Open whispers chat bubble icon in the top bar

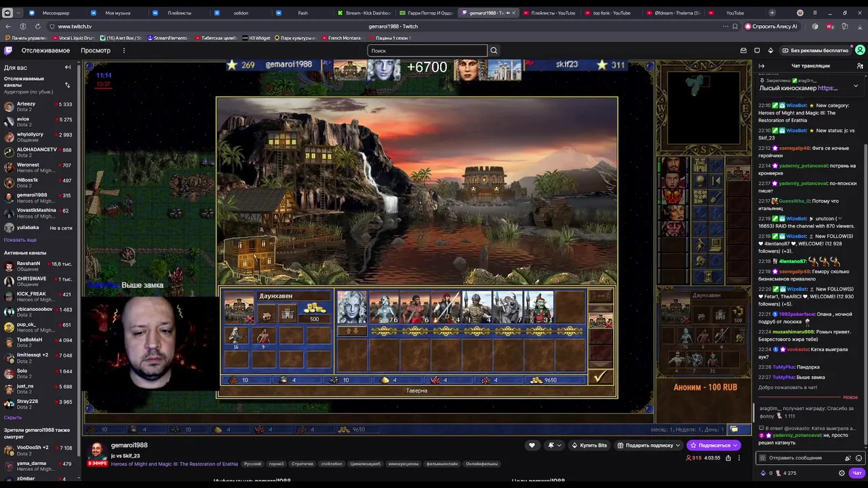(x=757, y=50)
